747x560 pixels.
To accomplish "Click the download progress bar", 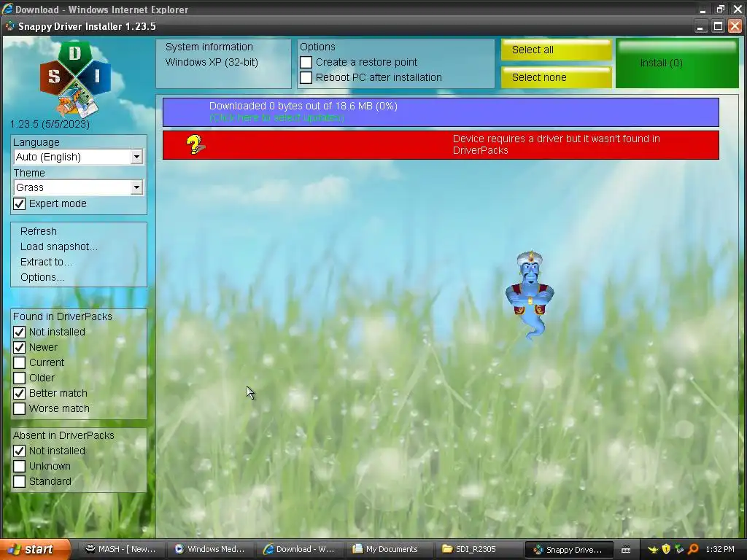I will click(441, 112).
